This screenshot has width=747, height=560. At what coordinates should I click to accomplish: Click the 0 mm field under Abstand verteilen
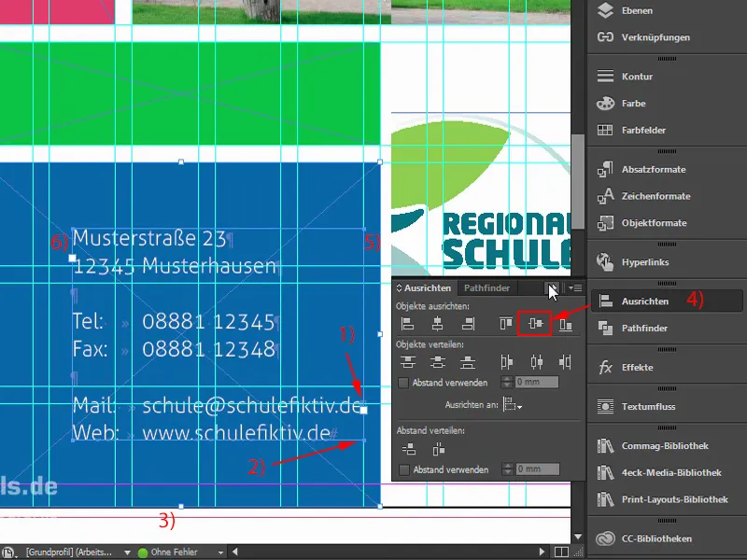click(x=538, y=469)
